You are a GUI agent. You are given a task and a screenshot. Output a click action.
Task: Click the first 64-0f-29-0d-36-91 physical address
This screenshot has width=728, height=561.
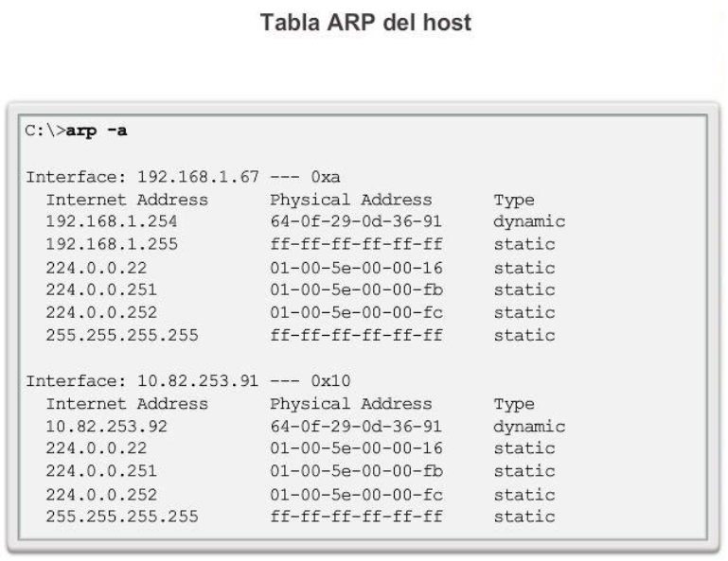coord(356,221)
